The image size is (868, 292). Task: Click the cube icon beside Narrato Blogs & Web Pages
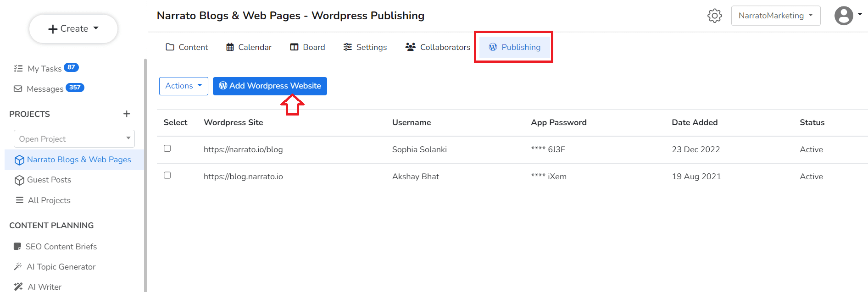[x=19, y=160]
